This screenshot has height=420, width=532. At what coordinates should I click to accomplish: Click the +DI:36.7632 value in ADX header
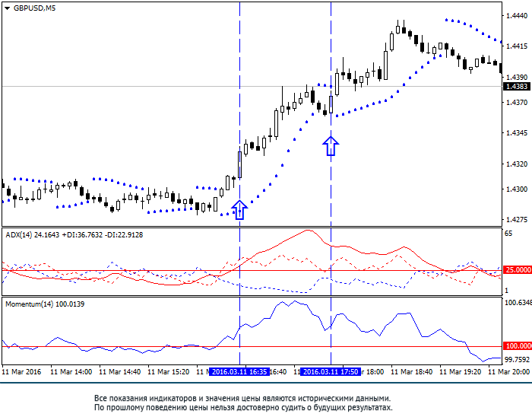coord(82,235)
